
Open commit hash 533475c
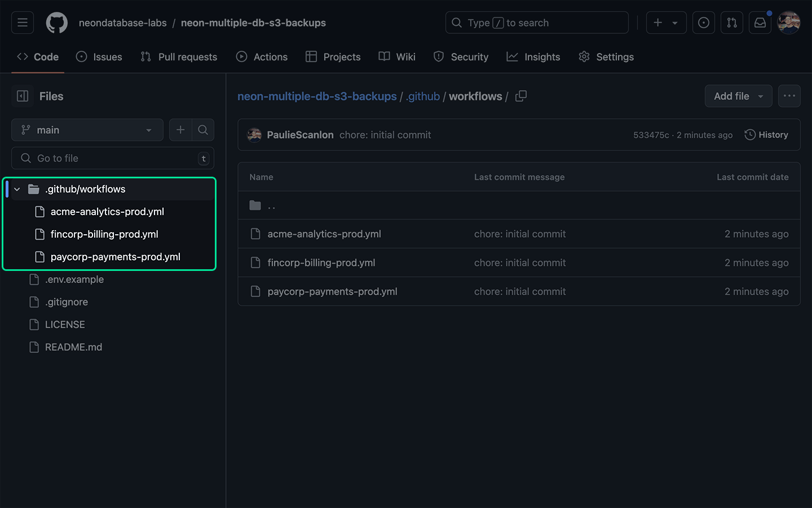click(651, 135)
